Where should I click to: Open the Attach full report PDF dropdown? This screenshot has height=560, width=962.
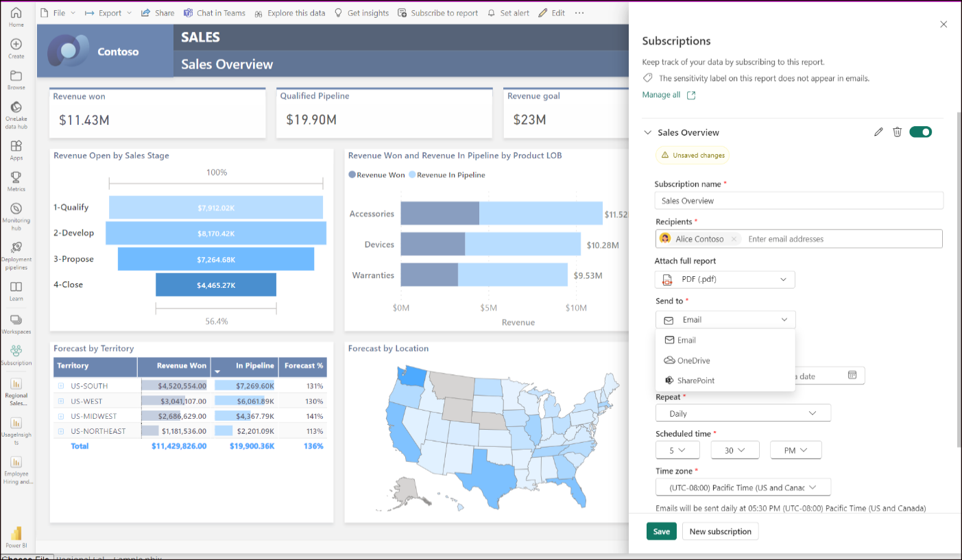coord(725,280)
